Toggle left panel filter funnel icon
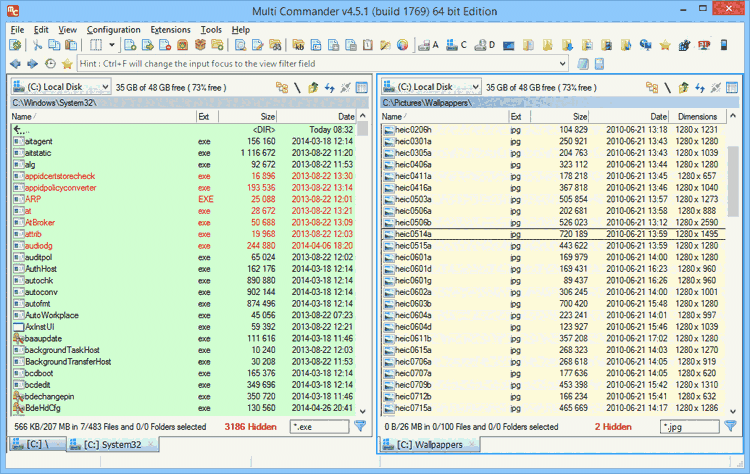The image size is (750, 474). click(x=360, y=426)
